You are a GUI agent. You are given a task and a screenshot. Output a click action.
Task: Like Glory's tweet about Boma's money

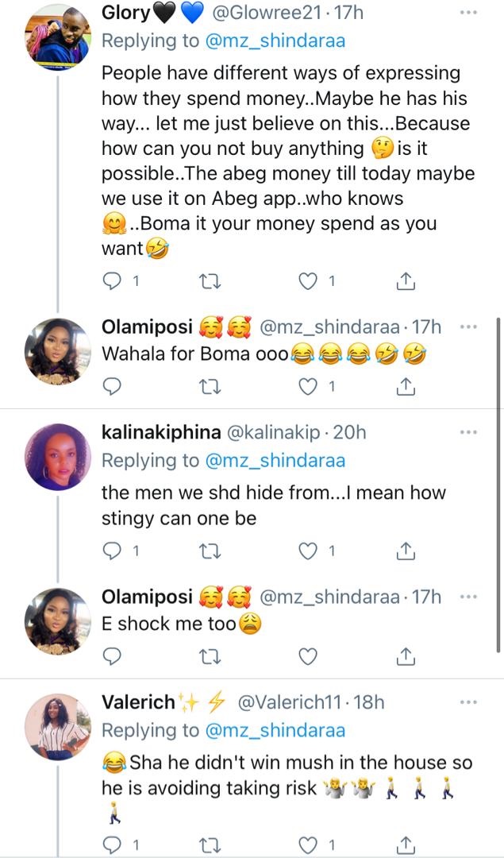(x=307, y=280)
